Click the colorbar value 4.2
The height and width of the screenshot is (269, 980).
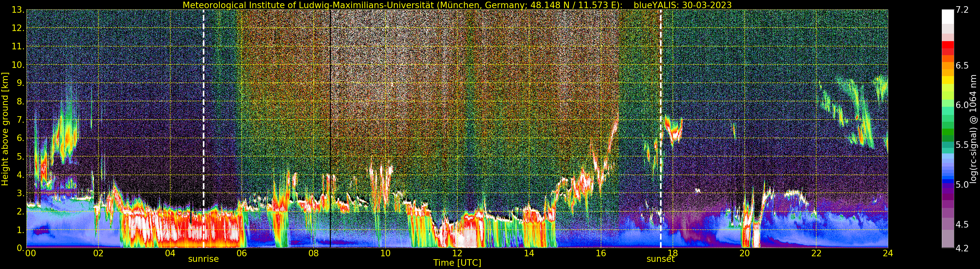(x=962, y=248)
